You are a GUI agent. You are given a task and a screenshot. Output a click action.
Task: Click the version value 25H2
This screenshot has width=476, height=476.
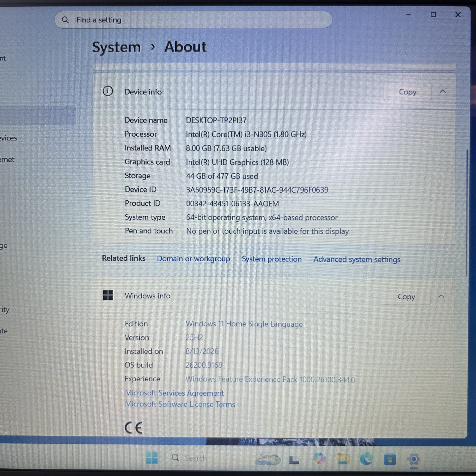pos(194,337)
